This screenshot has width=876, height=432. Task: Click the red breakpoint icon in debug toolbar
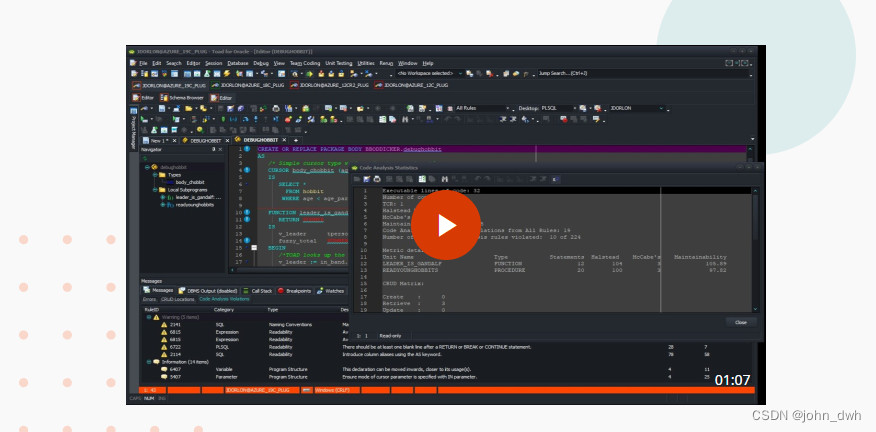click(288, 119)
